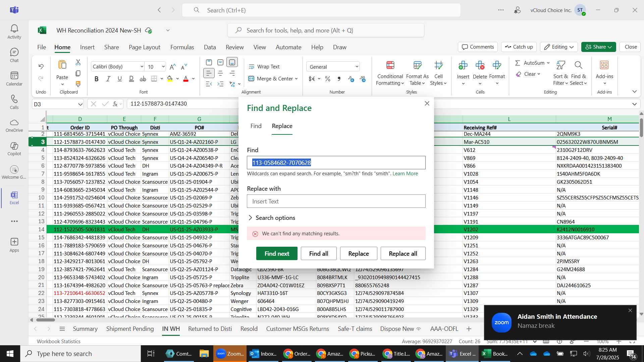Select right align text icon

pos(232,73)
